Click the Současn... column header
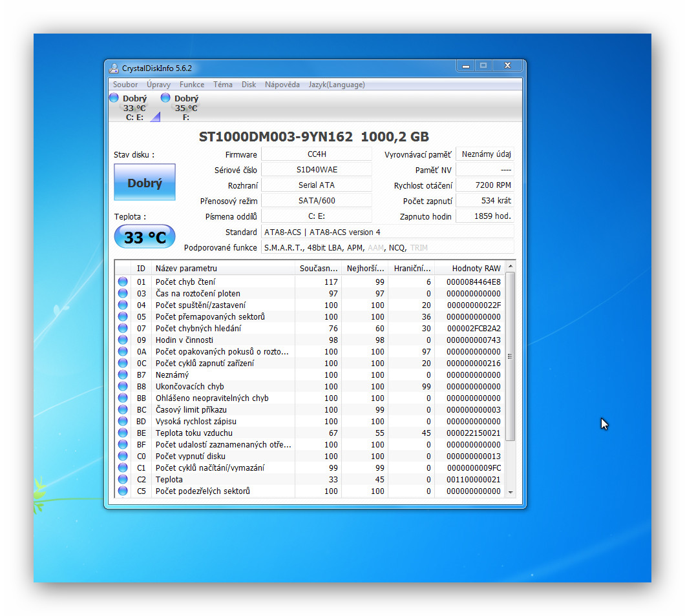The height and width of the screenshot is (616, 685). (318, 268)
